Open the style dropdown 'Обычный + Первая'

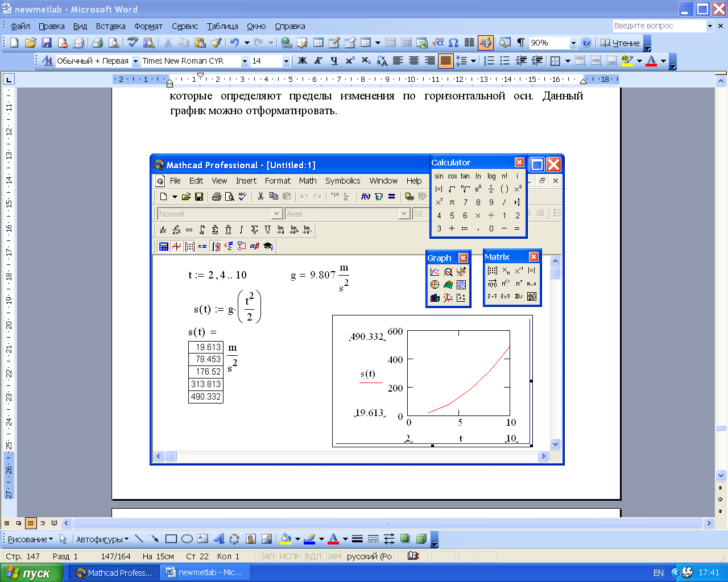[135, 61]
